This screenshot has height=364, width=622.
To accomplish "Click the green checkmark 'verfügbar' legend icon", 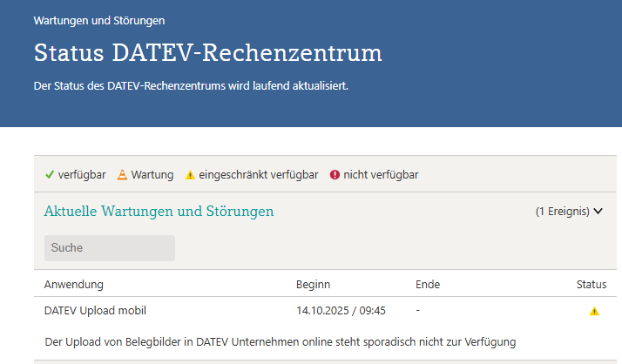I will 50,174.
